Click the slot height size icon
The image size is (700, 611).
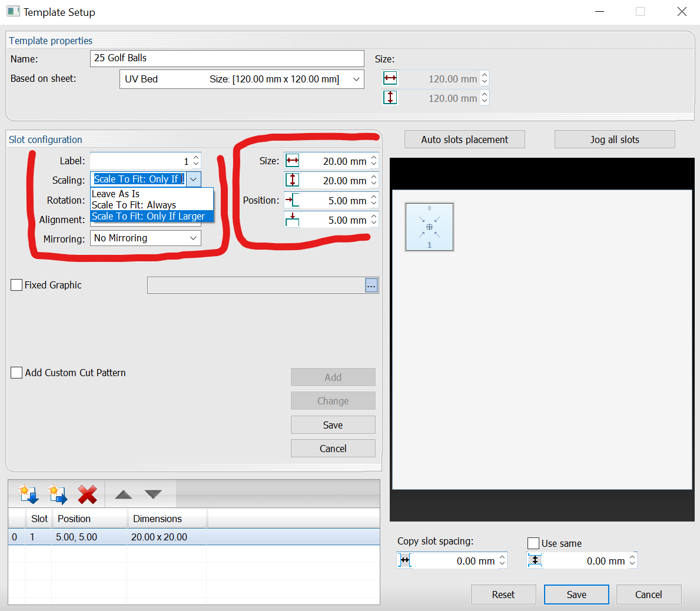(x=293, y=180)
